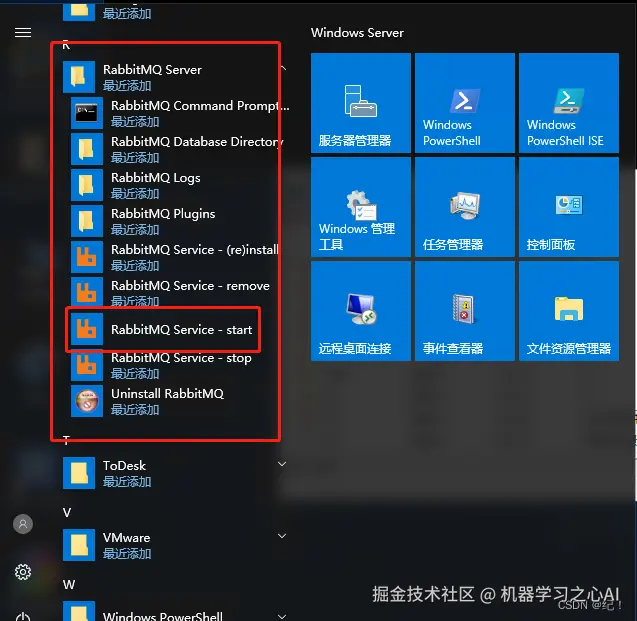Open the 控制面板 tile
This screenshot has width=637, height=621.
[x=569, y=207]
